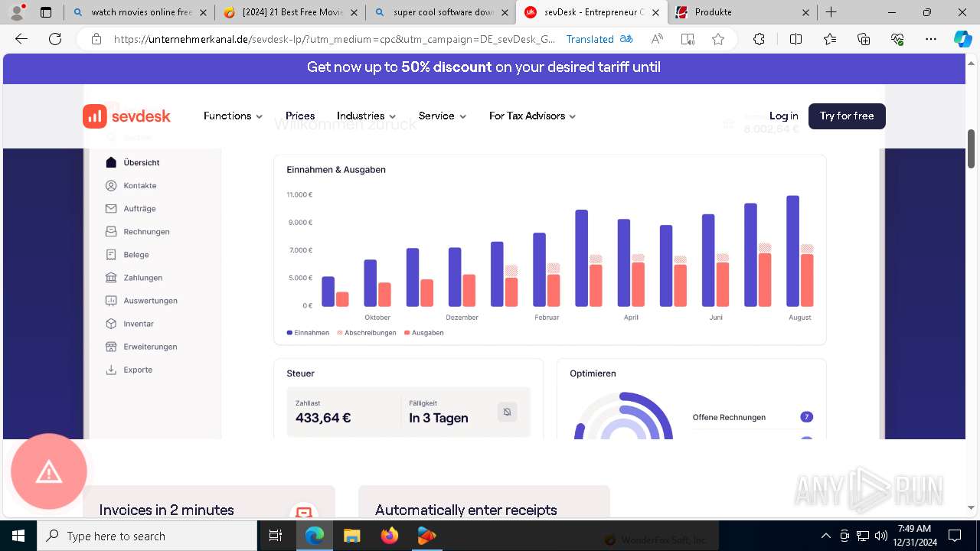Image resolution: width=980 pixels, height=551 pixels.
Task: Open the Rechnungen icon in sidebar
Action: pyautogui.click(x=111, y=231)
